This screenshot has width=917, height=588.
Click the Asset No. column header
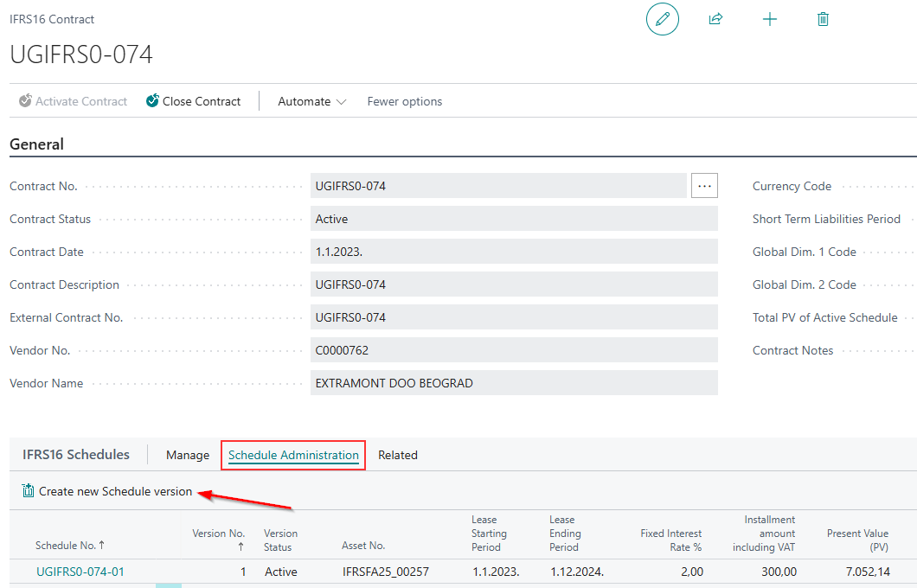[x=363, y=546]
